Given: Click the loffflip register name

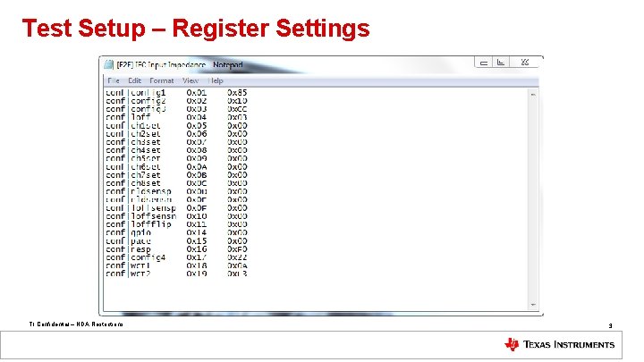Looking at the screenshot, I should click(151, 224).
